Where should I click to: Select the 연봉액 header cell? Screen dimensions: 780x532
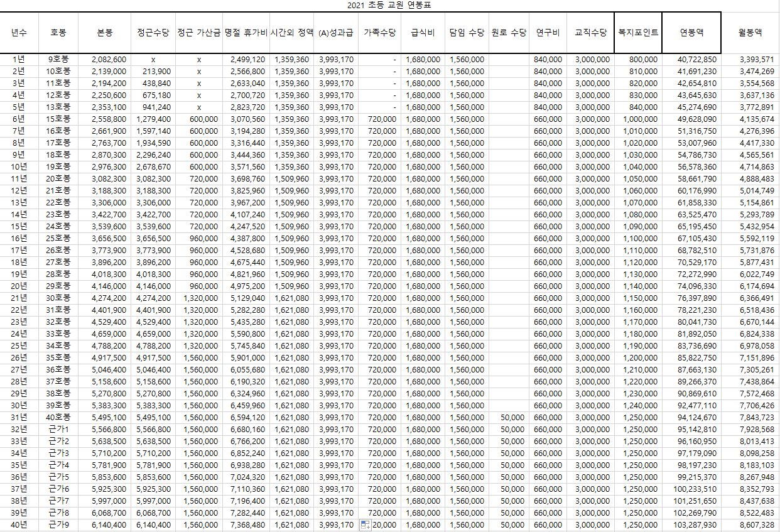691,32
